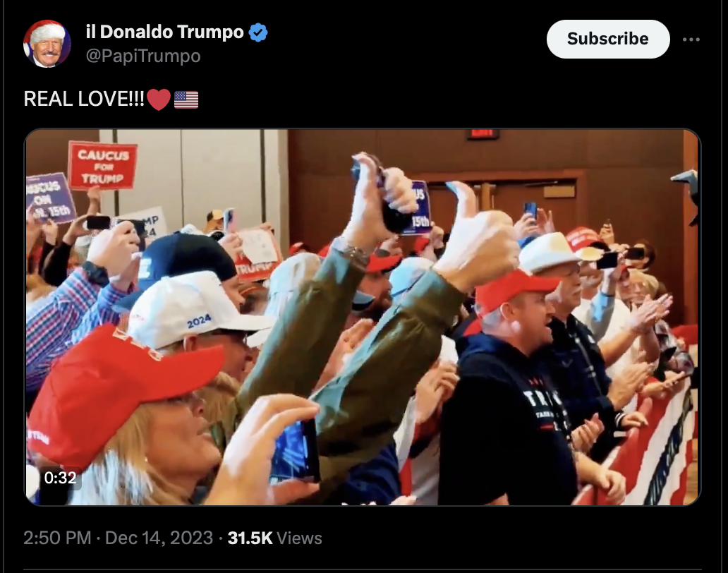Click the blue verified badge
The width and height of the screenshot is (728, 573).
(258, 32)
